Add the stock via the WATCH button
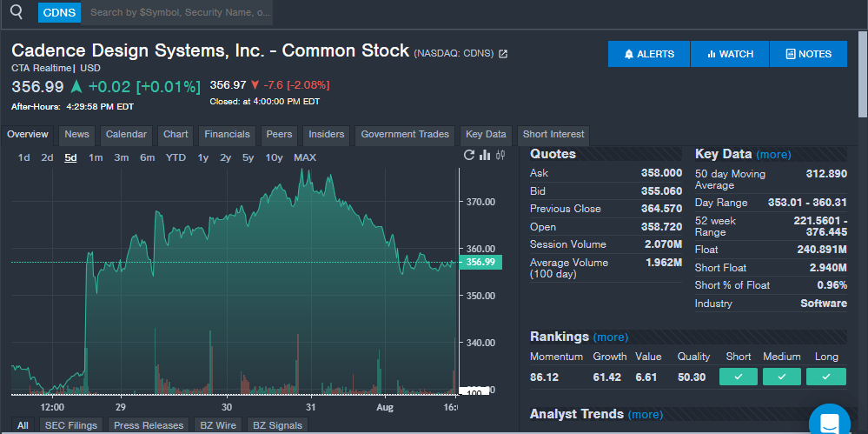868x434 pixels. tap(730, 54)
